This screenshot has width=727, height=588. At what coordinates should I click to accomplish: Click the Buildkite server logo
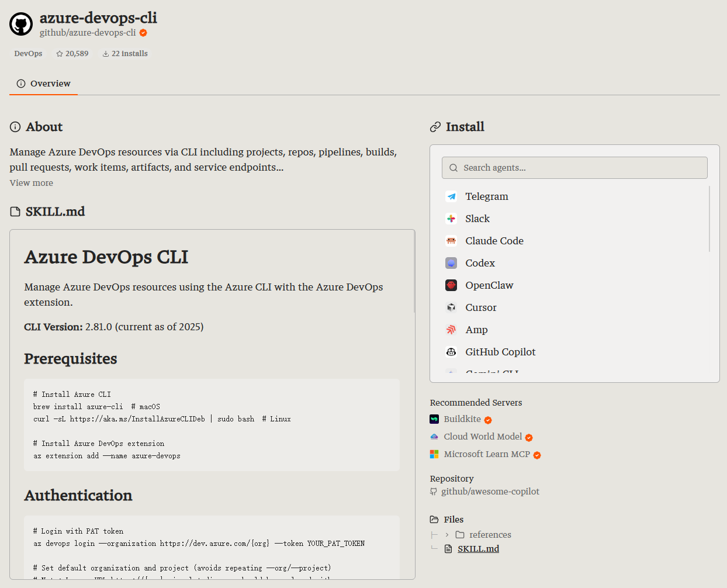[434, 419]
